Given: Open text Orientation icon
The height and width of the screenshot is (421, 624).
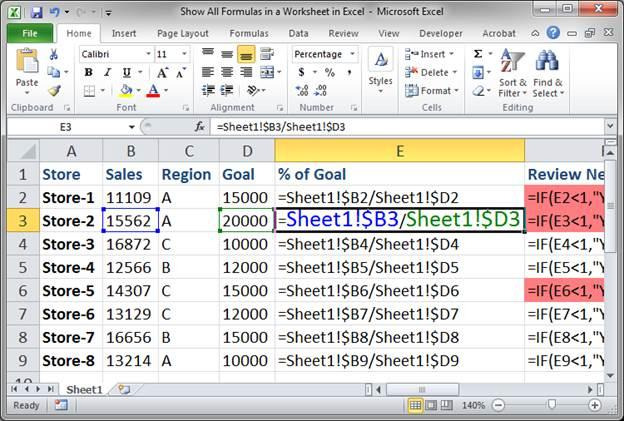Looking at the screenshot, I should pos(253,91).
